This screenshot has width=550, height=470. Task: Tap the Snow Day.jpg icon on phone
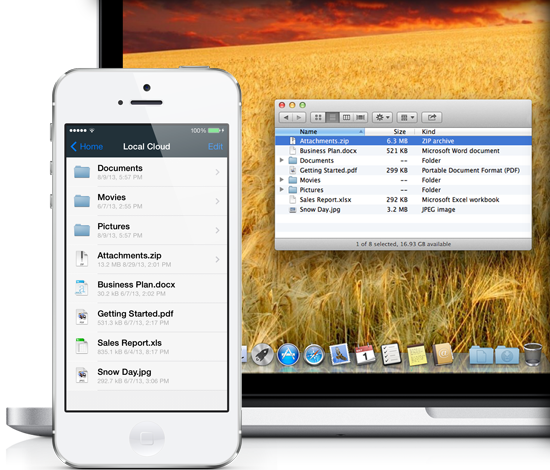[x=82, y=375]
